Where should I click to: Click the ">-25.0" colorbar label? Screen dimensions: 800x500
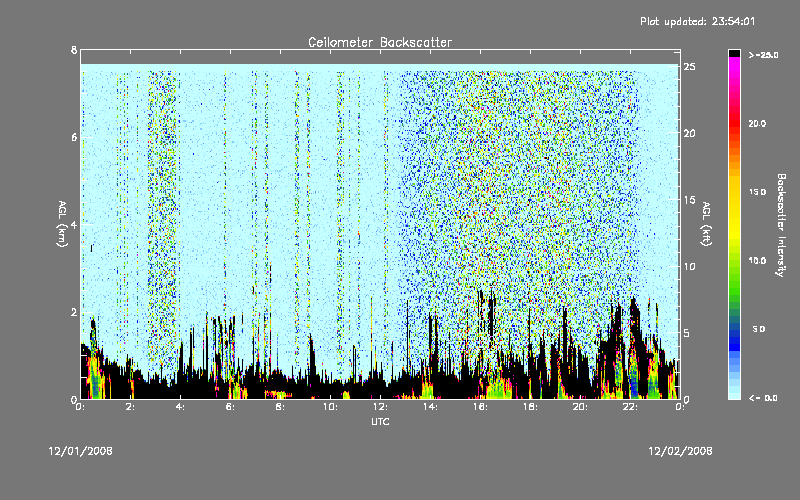pyautogui.click(x=763, y=55)
